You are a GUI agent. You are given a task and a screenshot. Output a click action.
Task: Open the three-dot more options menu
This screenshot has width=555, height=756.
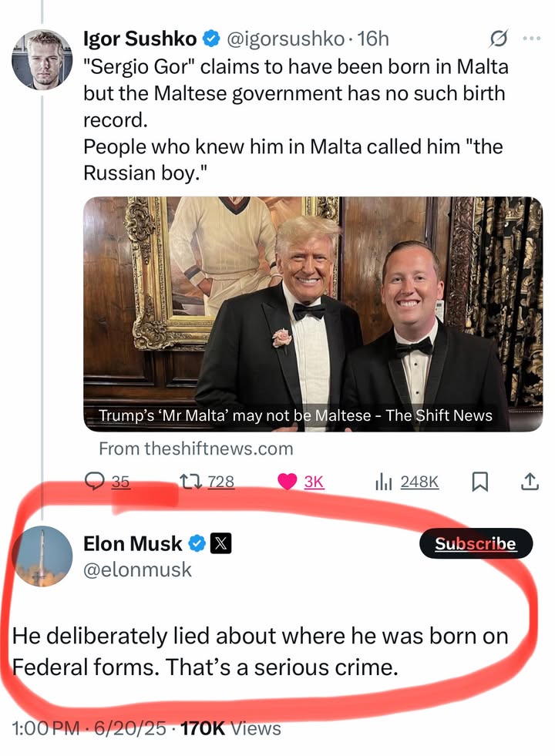point(532,38)
